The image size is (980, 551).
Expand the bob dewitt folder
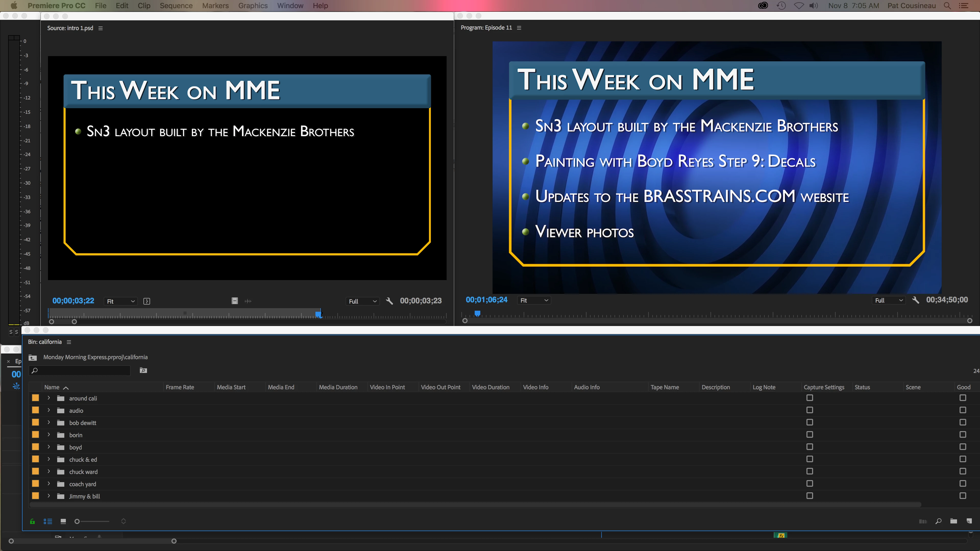(x=49, y=422)
